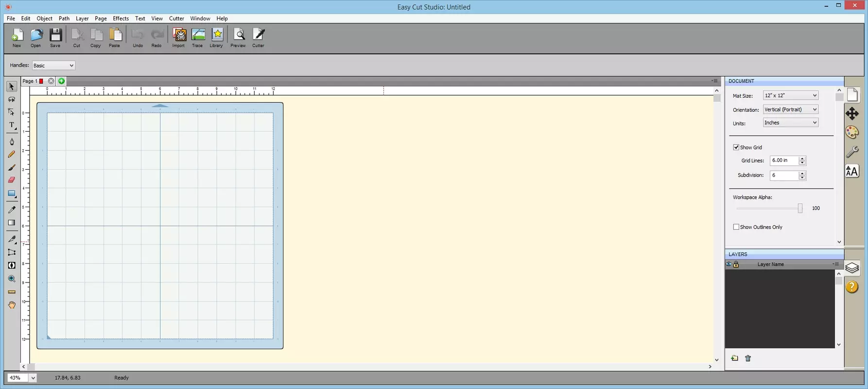Toggle the layers eye visibility column icon
This screenshot has height=389, width=868.
tap(729, 265)
